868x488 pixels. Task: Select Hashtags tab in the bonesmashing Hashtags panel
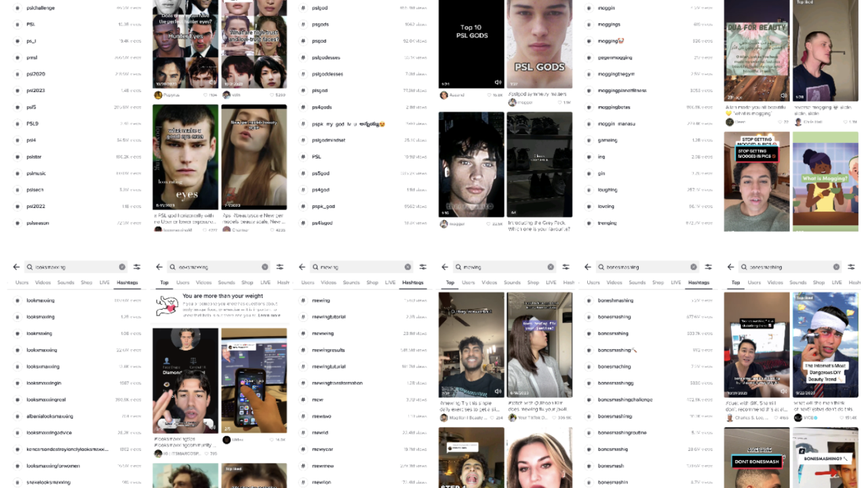pyautogui.click(x=698, y=283)
